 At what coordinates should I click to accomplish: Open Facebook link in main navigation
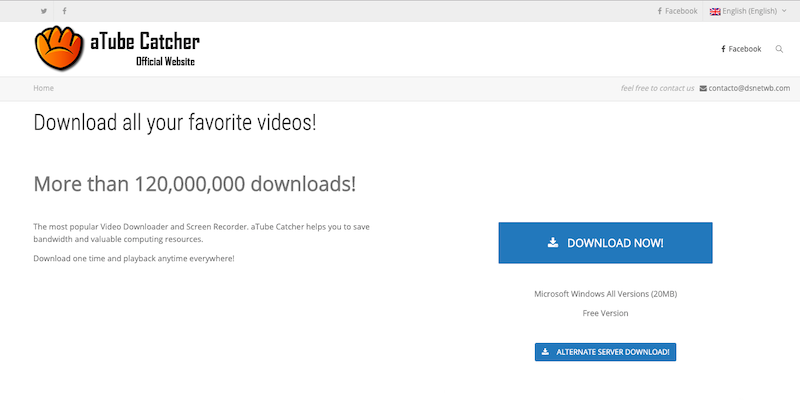741,49
